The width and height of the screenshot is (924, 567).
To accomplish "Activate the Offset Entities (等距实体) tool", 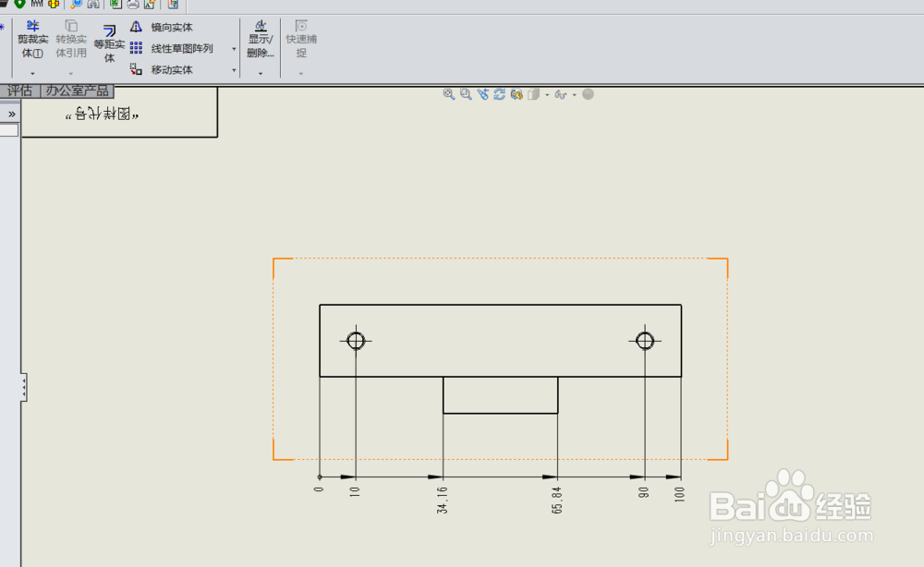I will pyautogui.click(x=108, y=44).
